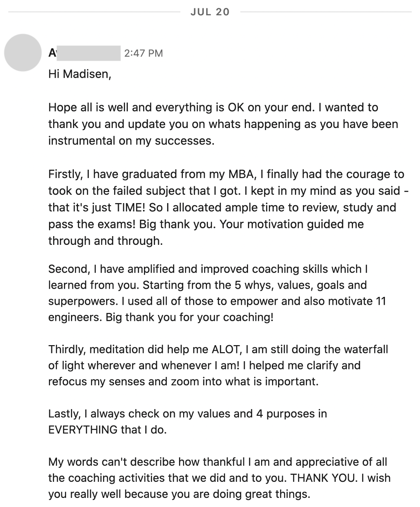Open the sender's gray profile avatar

click(23, 53)
